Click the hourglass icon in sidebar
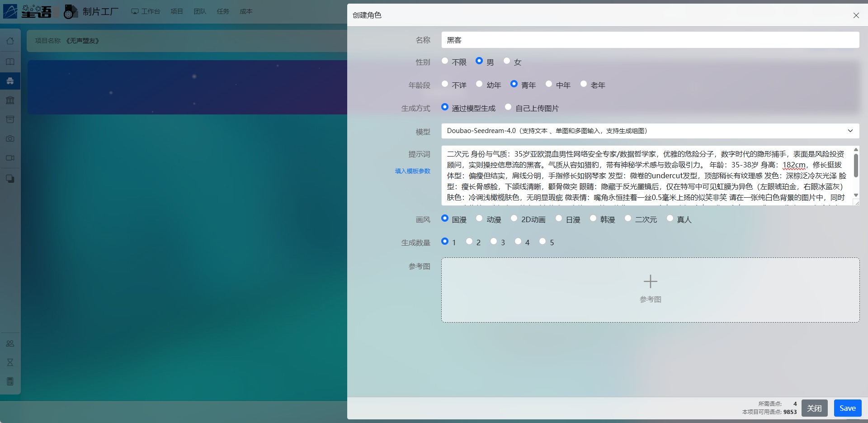Viewport: 868px width, 423px height. pyautogui.click(x=10, y=362)
